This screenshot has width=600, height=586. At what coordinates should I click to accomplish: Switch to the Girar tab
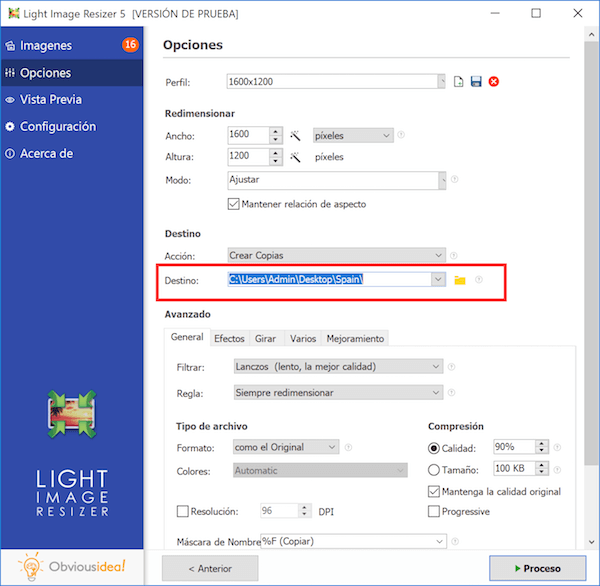point(265,338)
